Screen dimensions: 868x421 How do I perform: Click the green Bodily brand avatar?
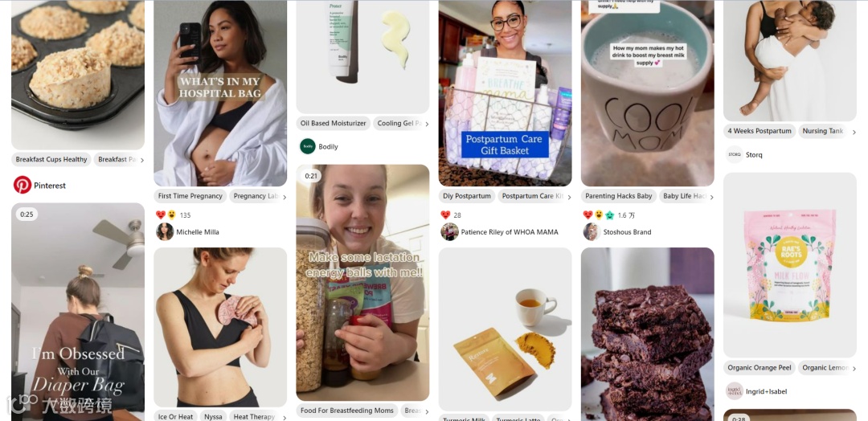pyautogui.click(x=308, y=146)
